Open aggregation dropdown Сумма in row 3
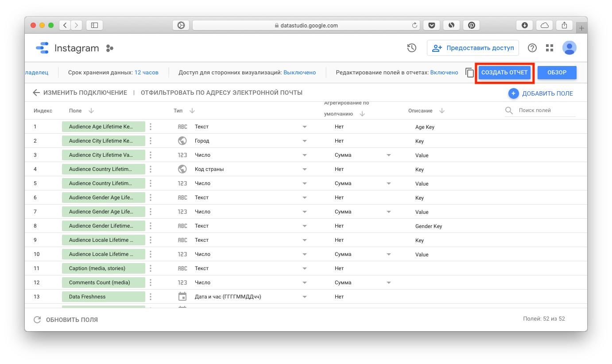 (388, 155)
